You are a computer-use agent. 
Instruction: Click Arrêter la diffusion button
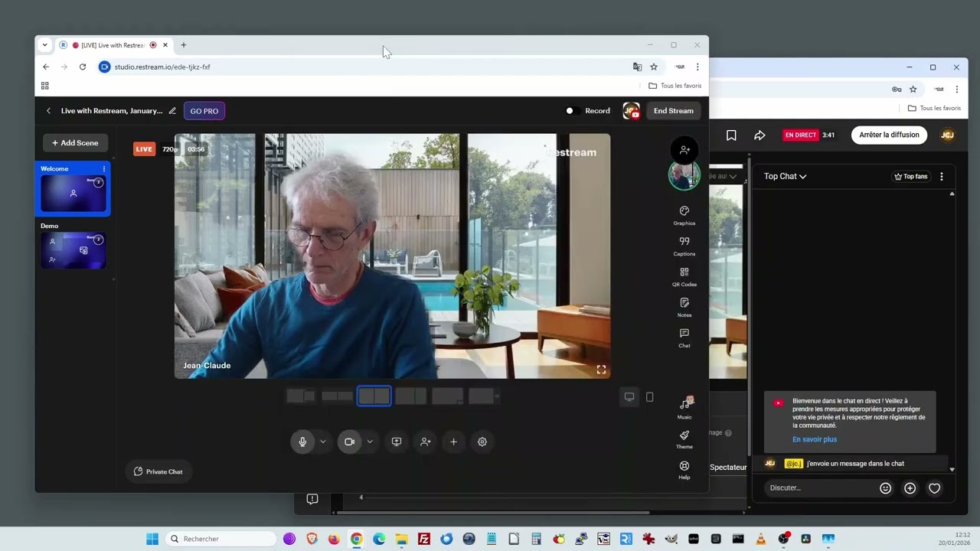889,135
